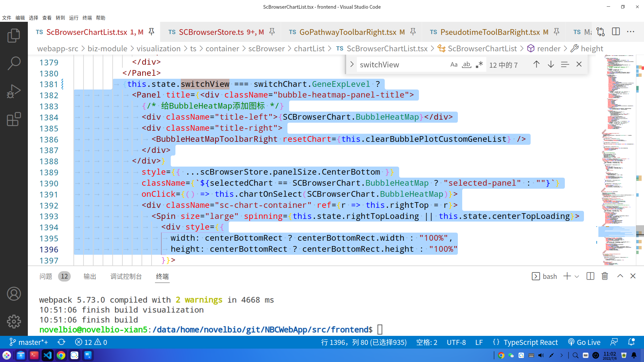Open the Manage gear menu

coord(14,321)
